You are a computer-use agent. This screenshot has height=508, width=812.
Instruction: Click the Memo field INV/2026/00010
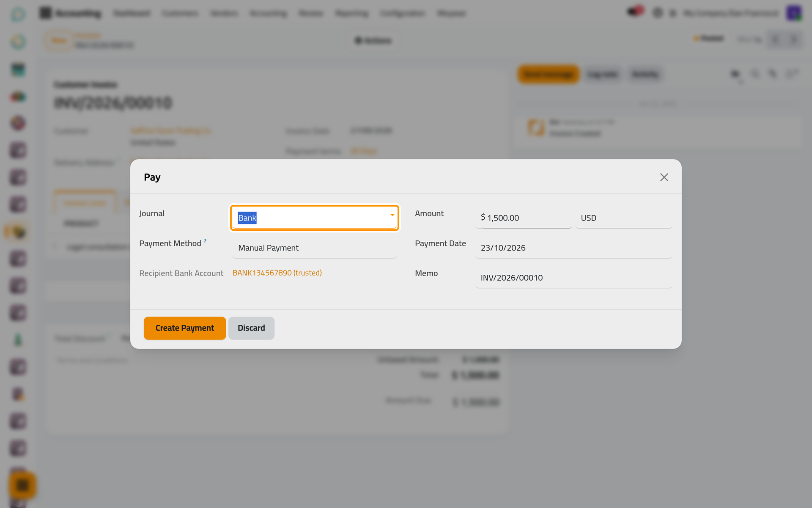tap(574, 278)
